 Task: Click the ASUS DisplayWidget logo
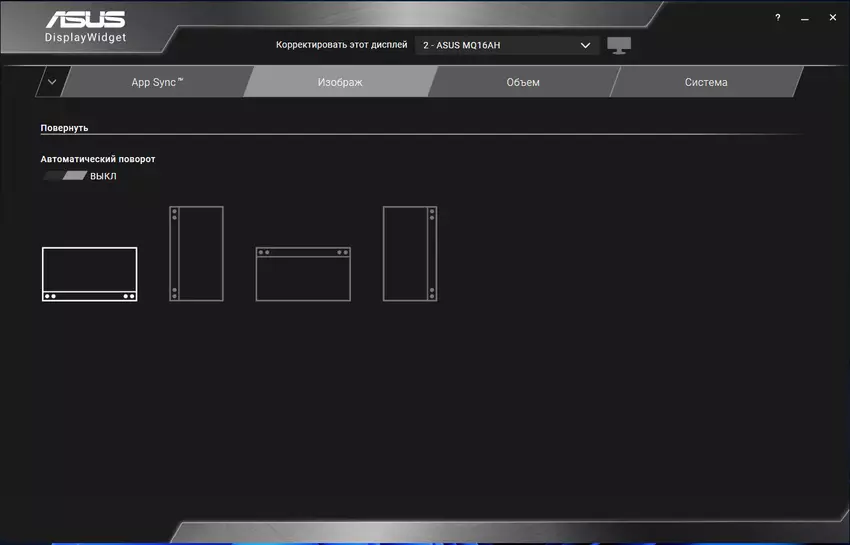[x=85, y=28]
